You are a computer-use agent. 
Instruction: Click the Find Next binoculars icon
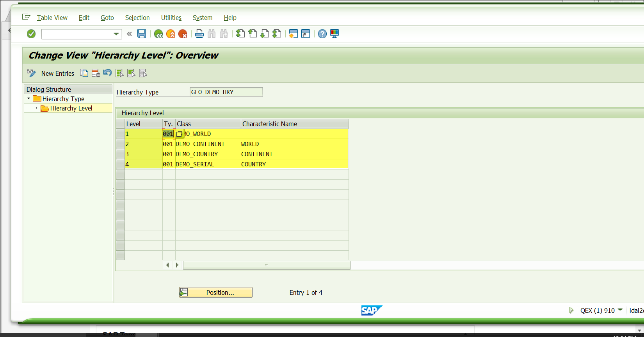(224, 34)
